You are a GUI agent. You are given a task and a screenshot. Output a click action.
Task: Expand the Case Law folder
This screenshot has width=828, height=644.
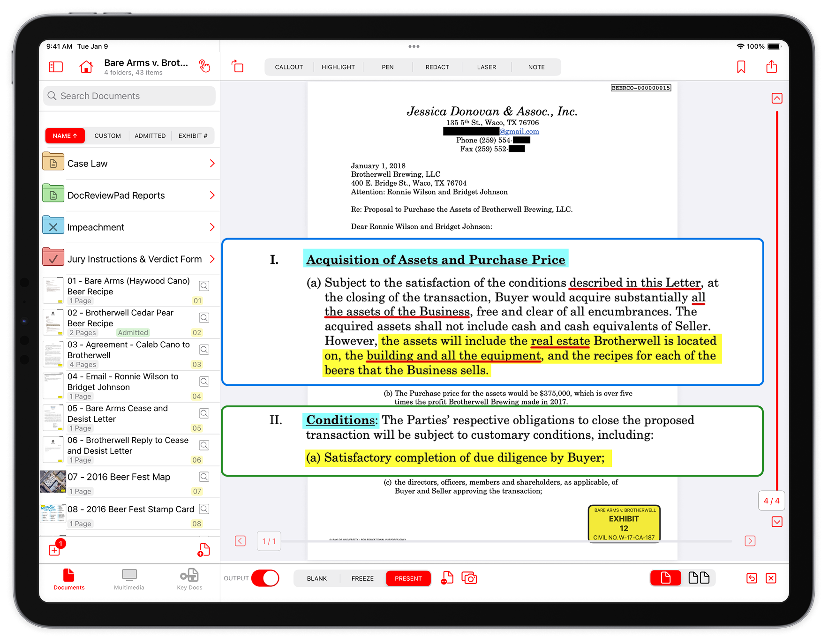[212, 163]
